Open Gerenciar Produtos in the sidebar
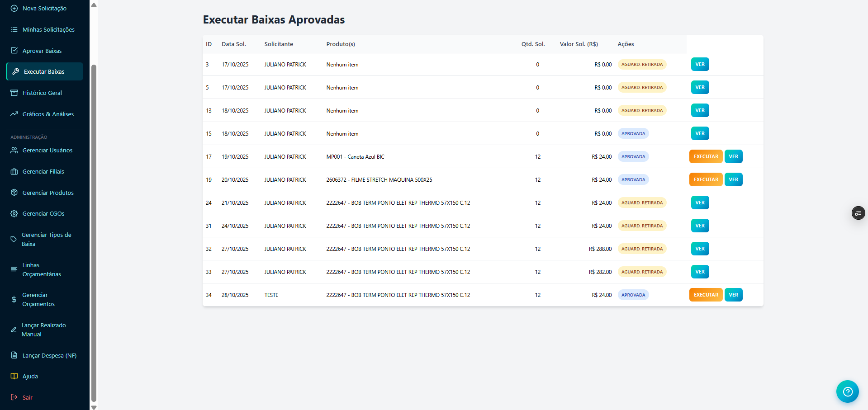This screenshot has height=410, width=868. (48, 193)
